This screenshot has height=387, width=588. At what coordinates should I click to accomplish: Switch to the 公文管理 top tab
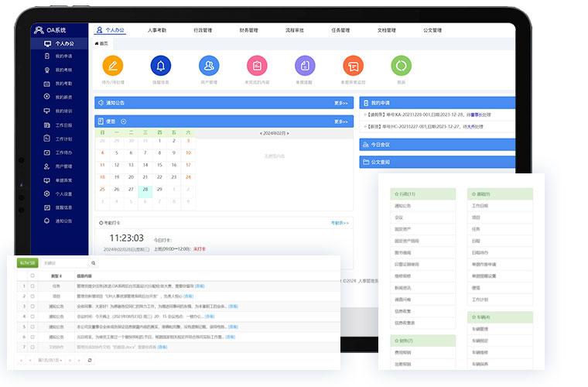point(432,30)
